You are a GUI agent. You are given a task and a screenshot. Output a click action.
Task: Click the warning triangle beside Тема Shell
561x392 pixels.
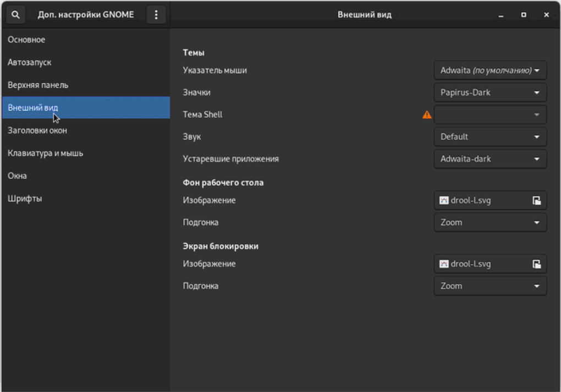coord(426,114)
